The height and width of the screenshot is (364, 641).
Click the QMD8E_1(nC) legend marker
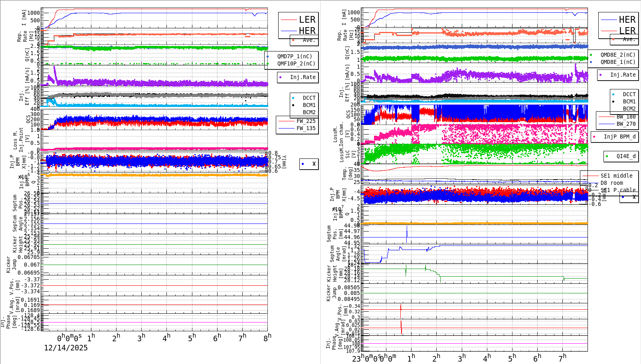pyautogui.click(x=591, y=62)
